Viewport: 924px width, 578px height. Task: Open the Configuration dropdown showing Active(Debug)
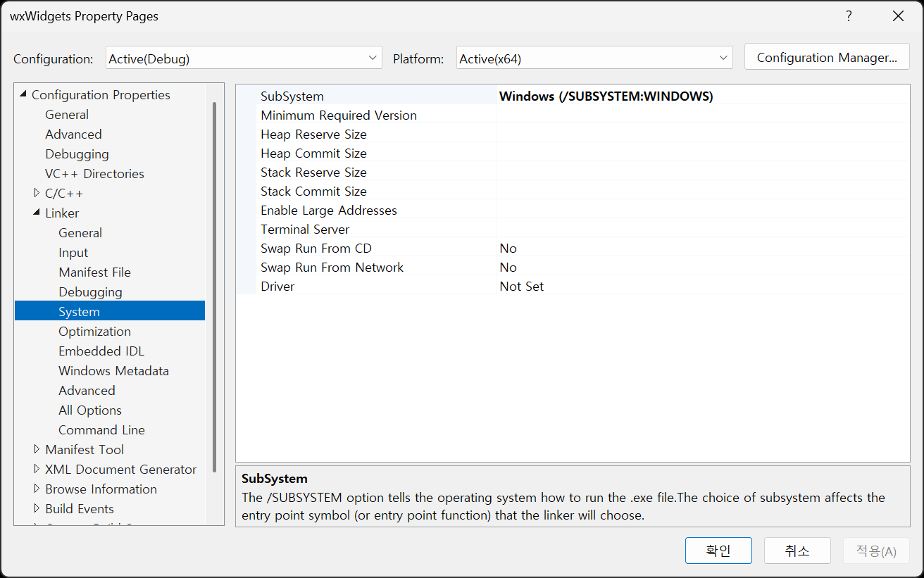[244, 58]
